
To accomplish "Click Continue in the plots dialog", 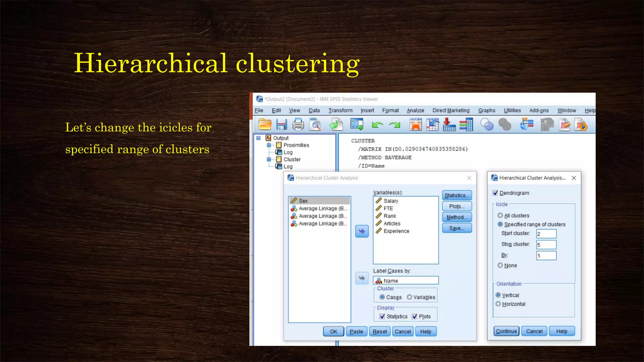I will click(x=506, y=331).
